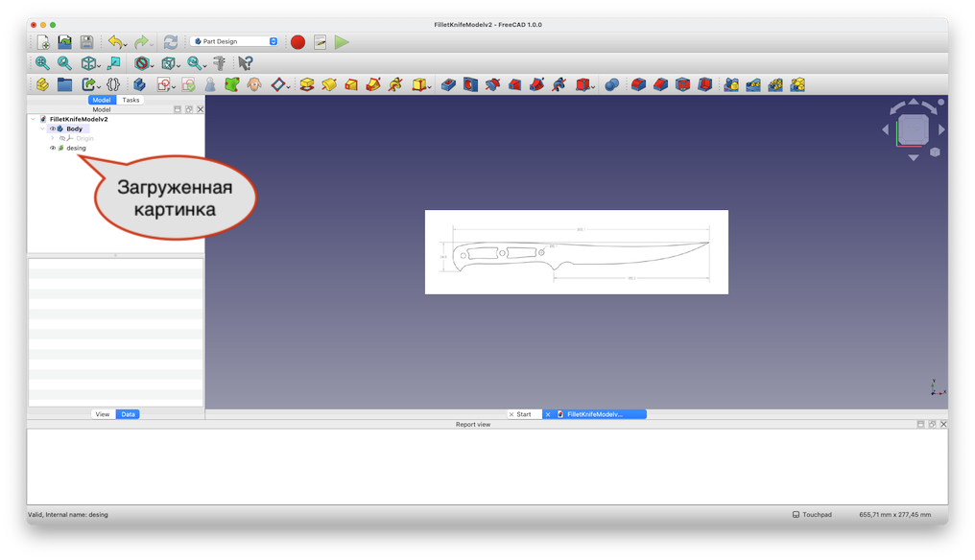This screenshot has height=560, width=975.
Task: Click the New document icon
Action: (43, 42)
